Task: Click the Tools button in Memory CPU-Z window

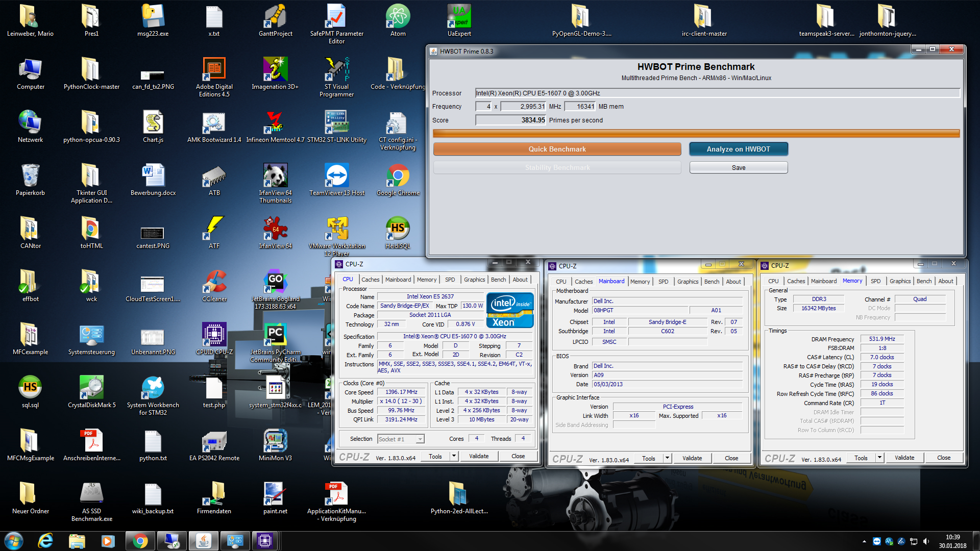Action: pyautogui.click(x=861, y=458)
